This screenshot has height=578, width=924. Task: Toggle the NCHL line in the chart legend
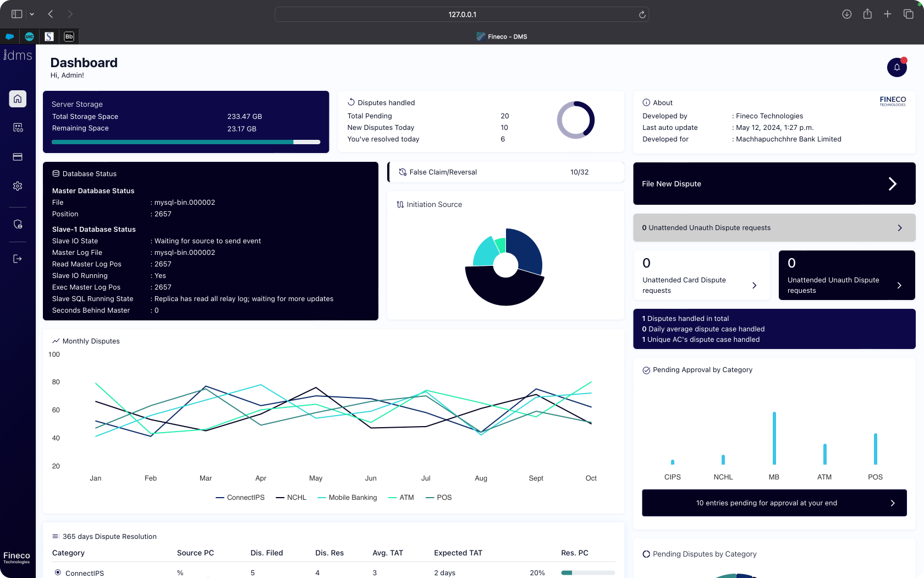[291, 497]
